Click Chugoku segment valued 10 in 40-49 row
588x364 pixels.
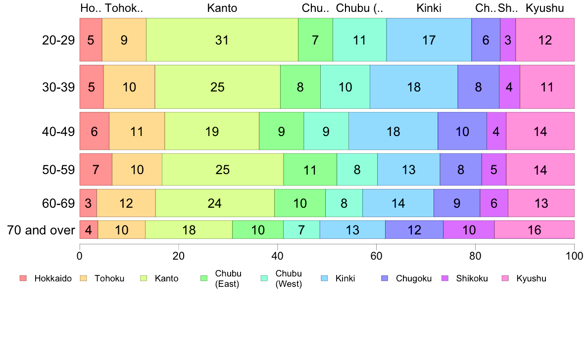[462, 131]
